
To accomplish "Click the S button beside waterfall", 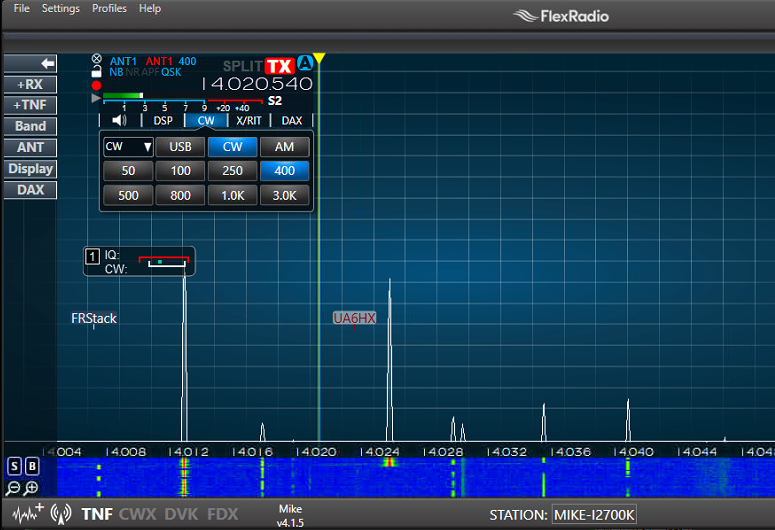I will 15,466.
